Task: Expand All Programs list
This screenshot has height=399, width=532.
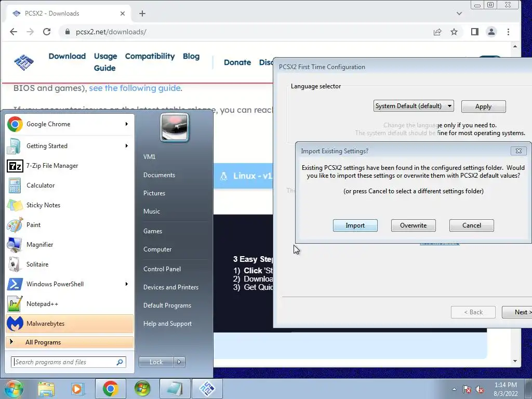Action: click(x=70, y=342)
